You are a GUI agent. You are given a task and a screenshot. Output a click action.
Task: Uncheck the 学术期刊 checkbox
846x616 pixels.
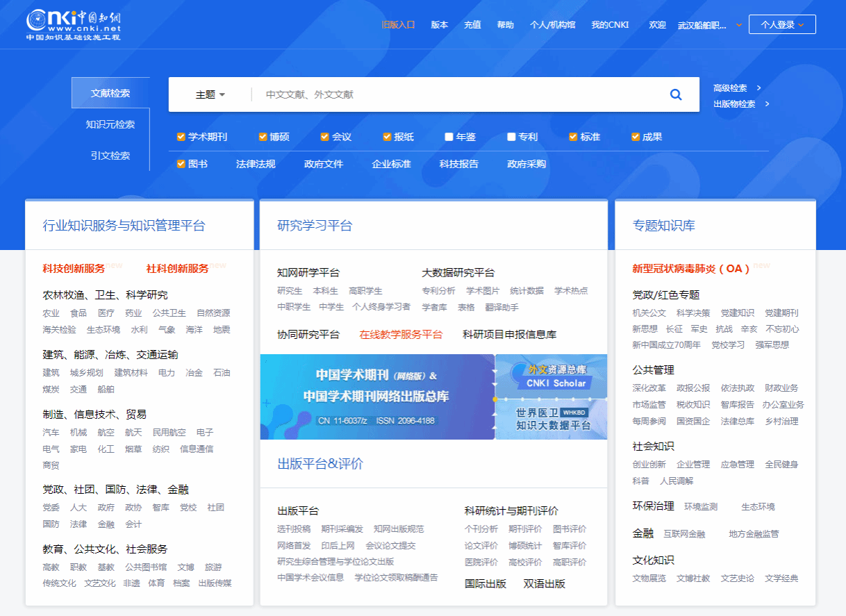[181, 137]
